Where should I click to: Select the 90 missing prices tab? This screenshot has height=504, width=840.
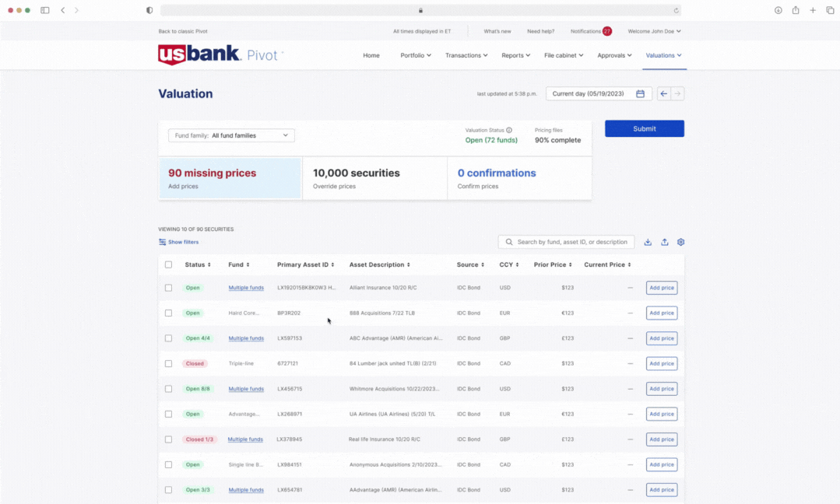[x=230, y=178]
